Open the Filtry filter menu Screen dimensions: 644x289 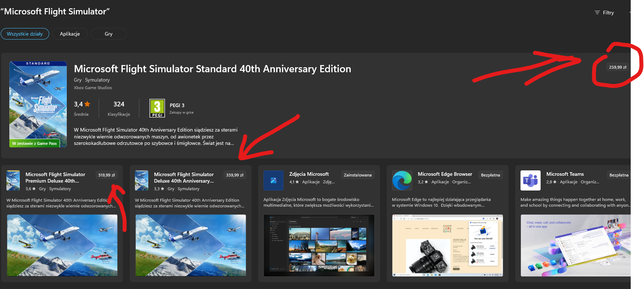605,13
